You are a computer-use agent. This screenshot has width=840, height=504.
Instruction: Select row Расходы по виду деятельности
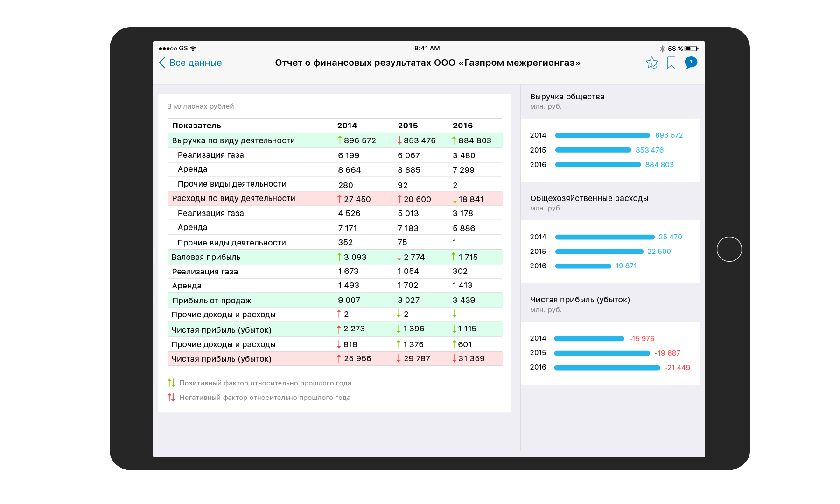(x=233, y=199)
